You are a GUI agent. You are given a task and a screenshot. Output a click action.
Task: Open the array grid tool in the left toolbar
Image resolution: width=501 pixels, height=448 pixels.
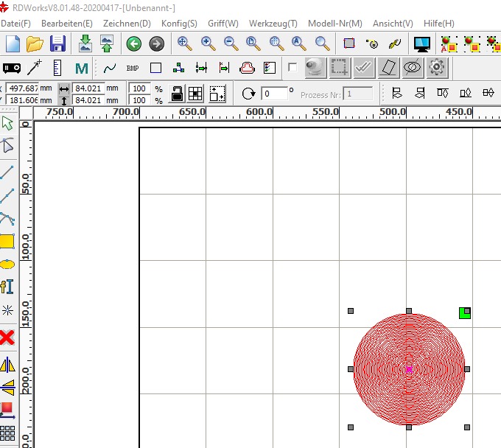(7, 433)
